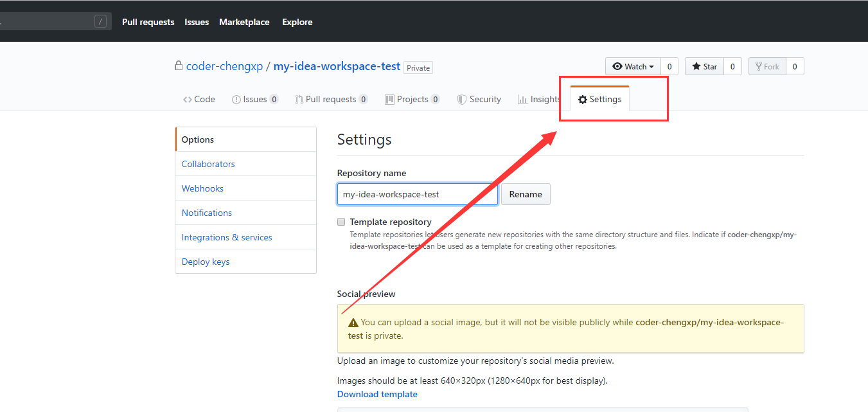Click the Settings page heading
Viewport: 868px width, 412px height.
click(x=364, y=139)
